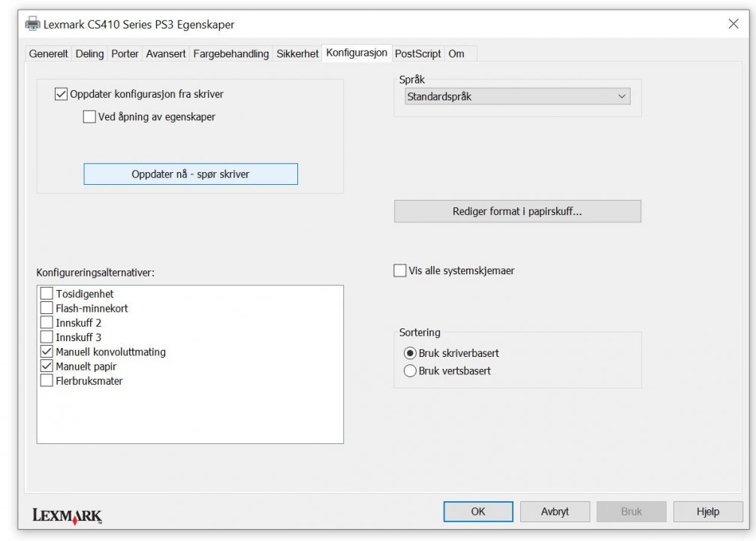Open the PostScript tab
Image resolution: width=756 pixels, height=541 pixels.
coord(417,54)
